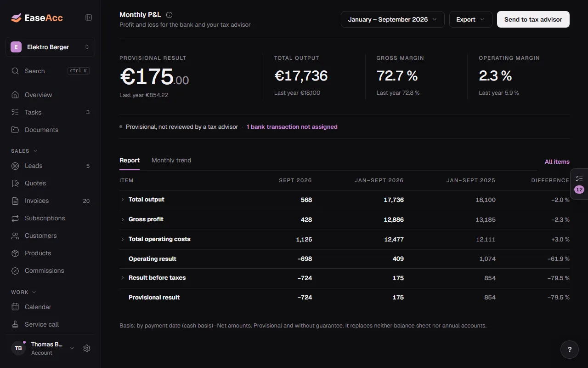Expand the Gross profit row

coord(122,219)
